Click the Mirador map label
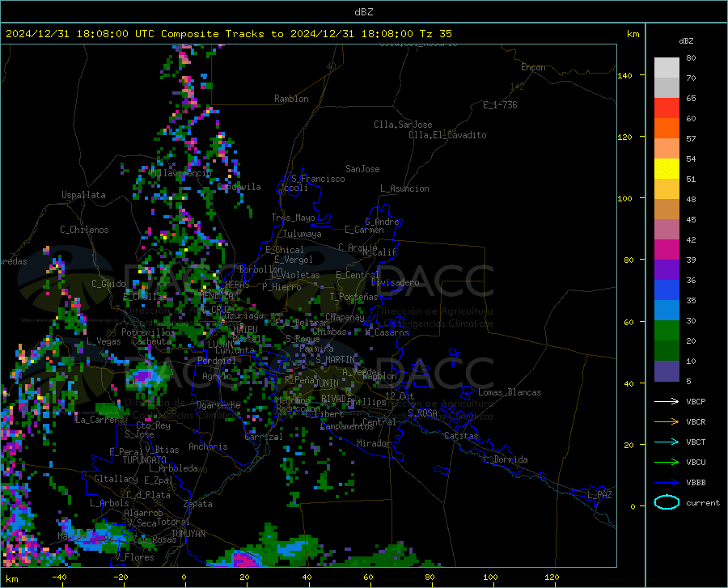 [x=374, y=443]
